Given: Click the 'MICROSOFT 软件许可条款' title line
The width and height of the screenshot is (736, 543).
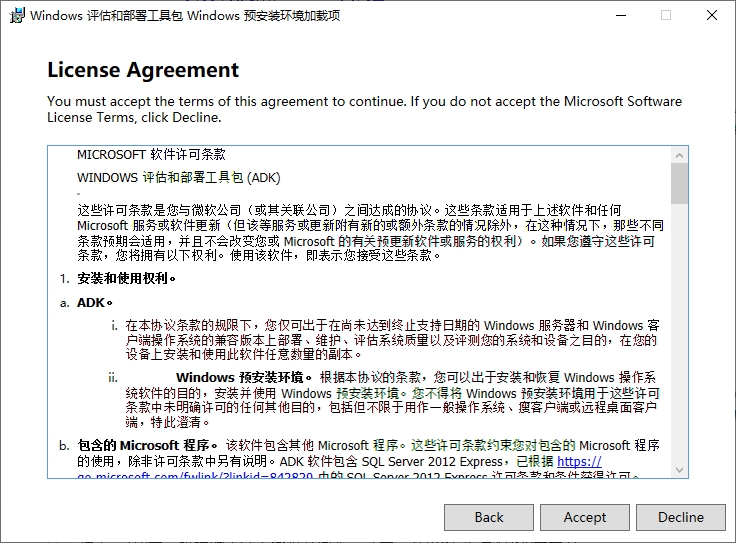Looking at the screenshot, I should point(151,154).
